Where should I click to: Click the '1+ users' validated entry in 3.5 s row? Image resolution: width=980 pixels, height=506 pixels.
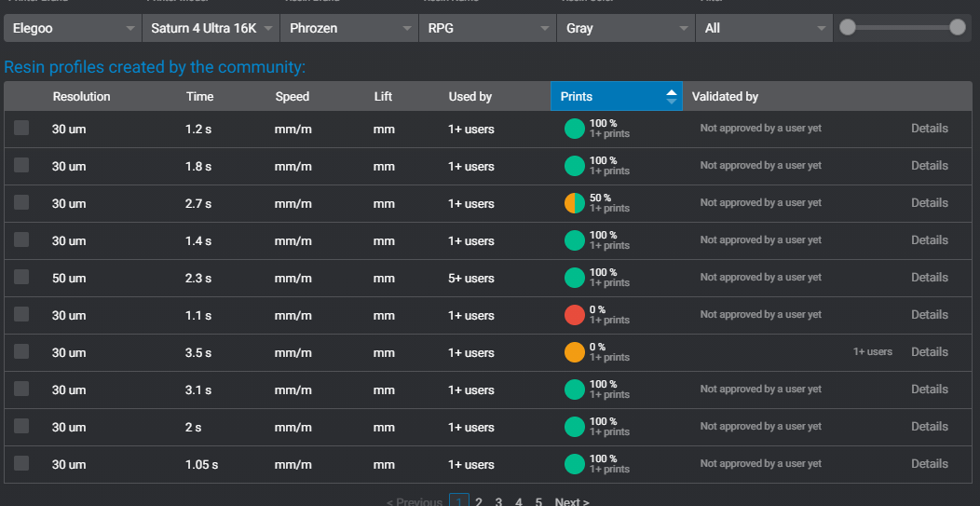873,351
